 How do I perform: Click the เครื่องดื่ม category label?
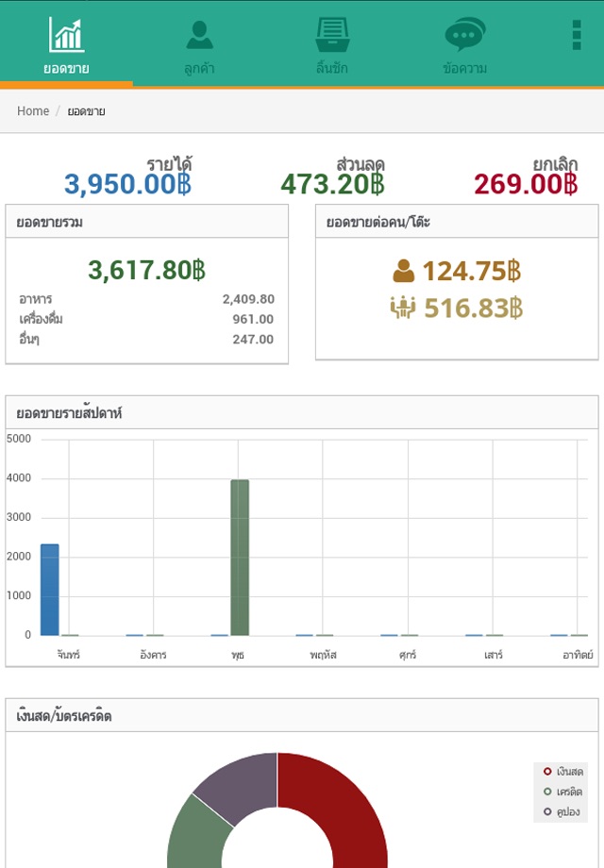pyautogui.click(x=41, y=320)
